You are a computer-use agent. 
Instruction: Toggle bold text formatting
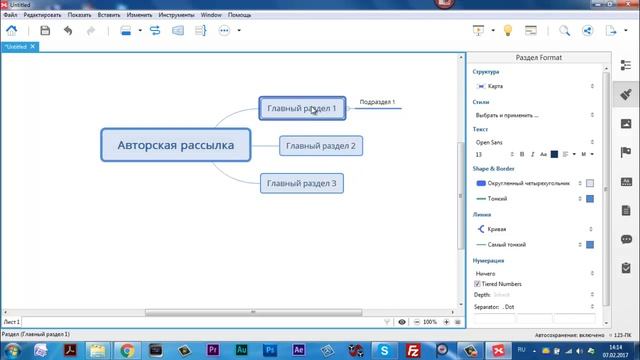(x=522, y=154)
